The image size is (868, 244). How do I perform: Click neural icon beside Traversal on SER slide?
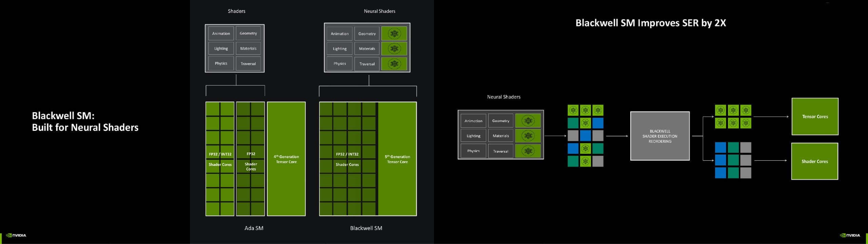coord(528,151)
